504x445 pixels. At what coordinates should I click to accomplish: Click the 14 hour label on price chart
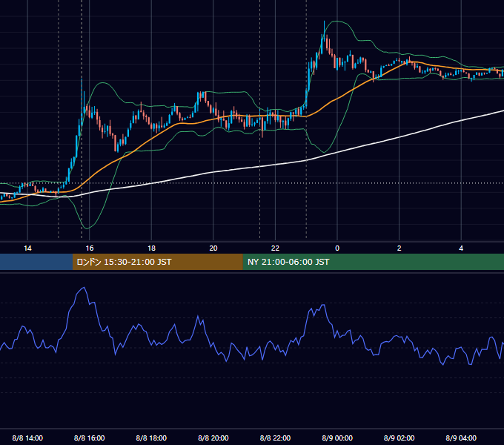point(27,248)
